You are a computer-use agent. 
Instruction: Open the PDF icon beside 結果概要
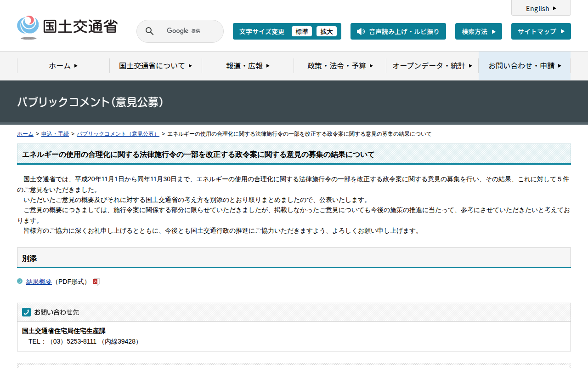96,282
